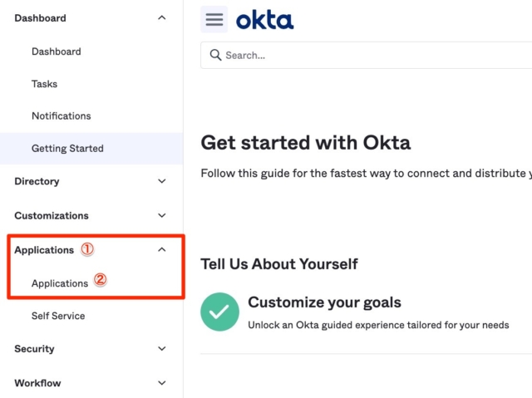Click the green checkmark circle icon
This screenshot has width=532, height=398.
219,312
